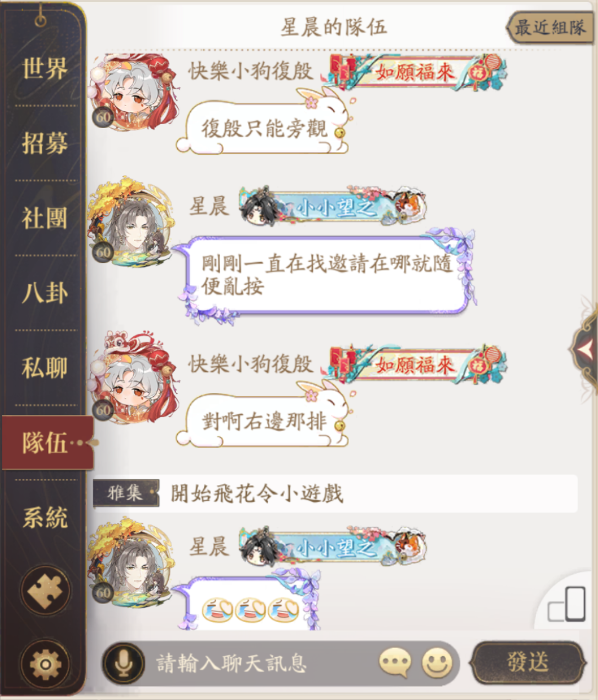This screenshot has width=598, height=700.
Task: Switch to the 招募 channel tab
Action: (45, 143)
